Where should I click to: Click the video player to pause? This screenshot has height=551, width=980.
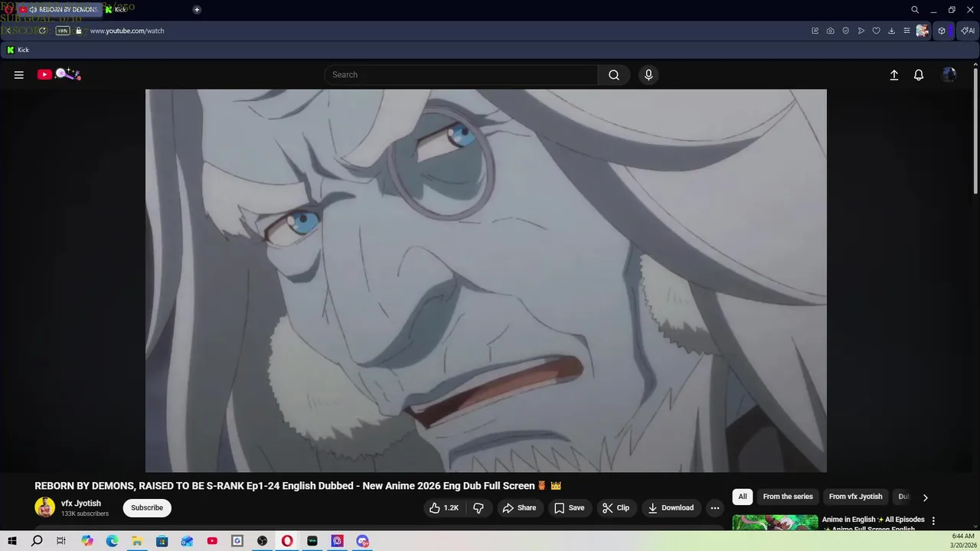(x=486, y=281)
